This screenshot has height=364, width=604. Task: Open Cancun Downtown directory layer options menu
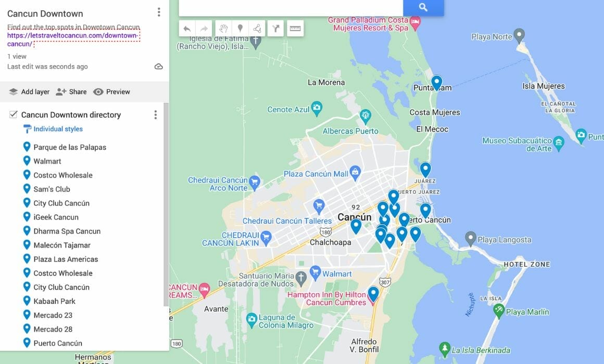155,115
